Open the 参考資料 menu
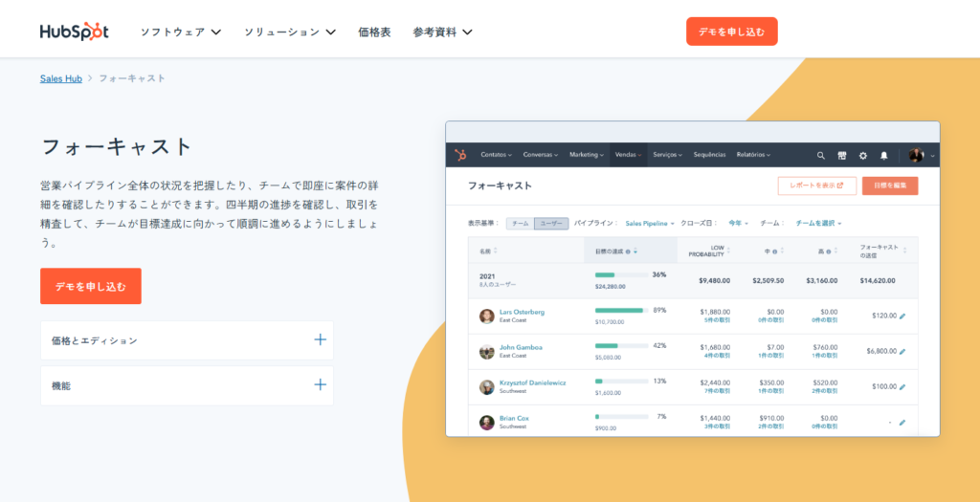The width and height of the screenshot is (980, 502). pos(442,32)
